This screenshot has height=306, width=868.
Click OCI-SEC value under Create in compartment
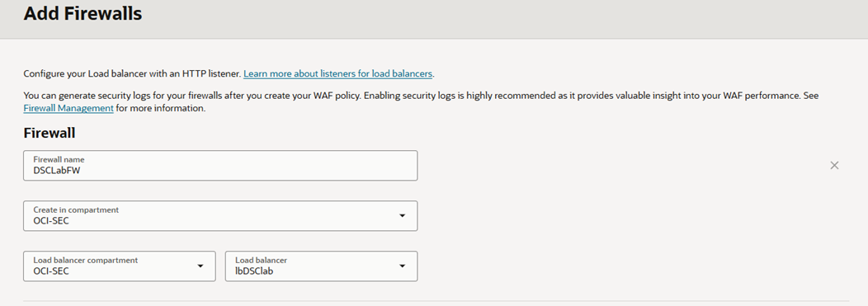[51, 221]
